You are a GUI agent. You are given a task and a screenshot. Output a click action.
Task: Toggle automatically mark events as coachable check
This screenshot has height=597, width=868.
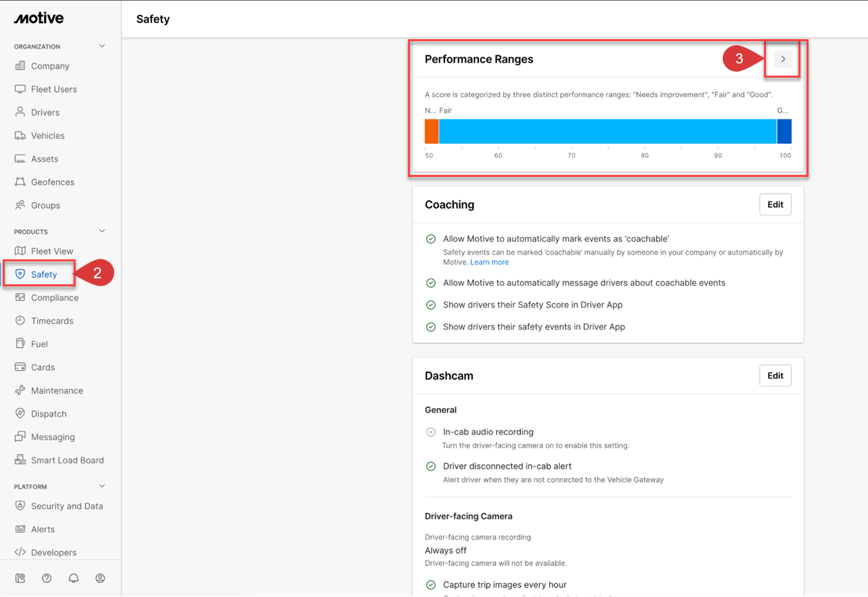(x=431, y=239)
